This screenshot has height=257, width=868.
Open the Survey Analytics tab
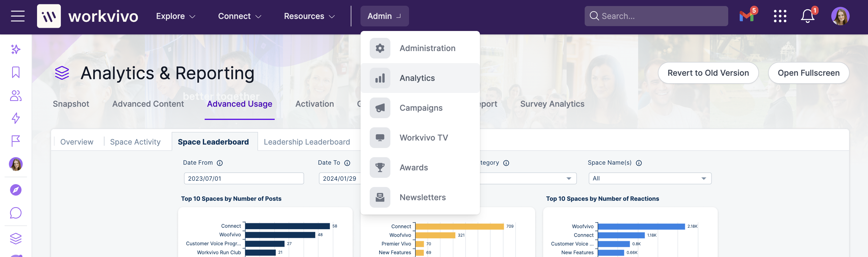click(x=552, y=104)
